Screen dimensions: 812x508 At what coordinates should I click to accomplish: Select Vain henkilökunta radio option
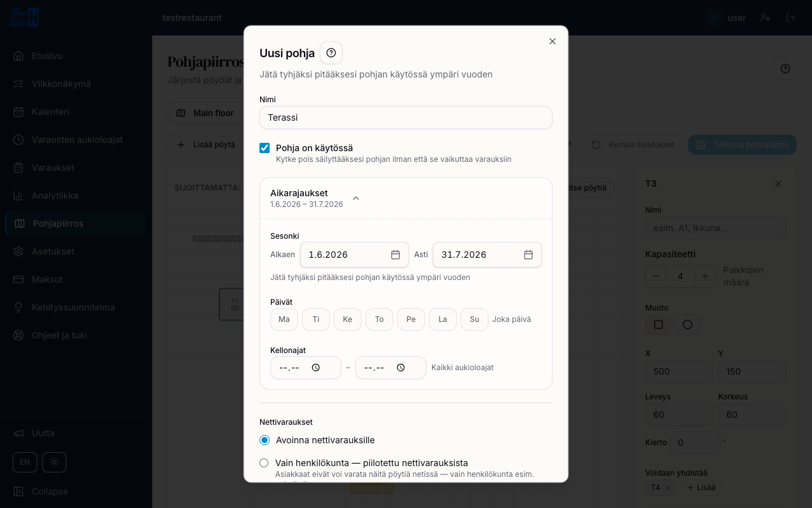point(264,463)
